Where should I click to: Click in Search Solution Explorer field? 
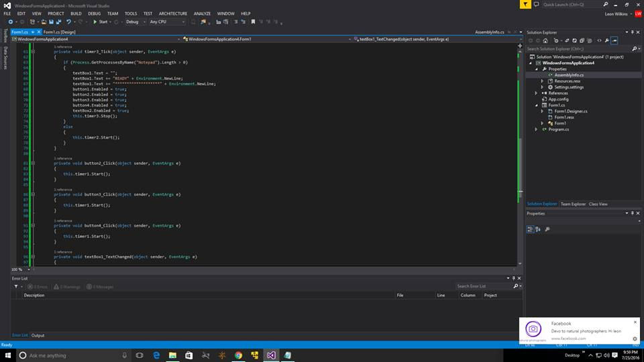(x=578, y=49)
